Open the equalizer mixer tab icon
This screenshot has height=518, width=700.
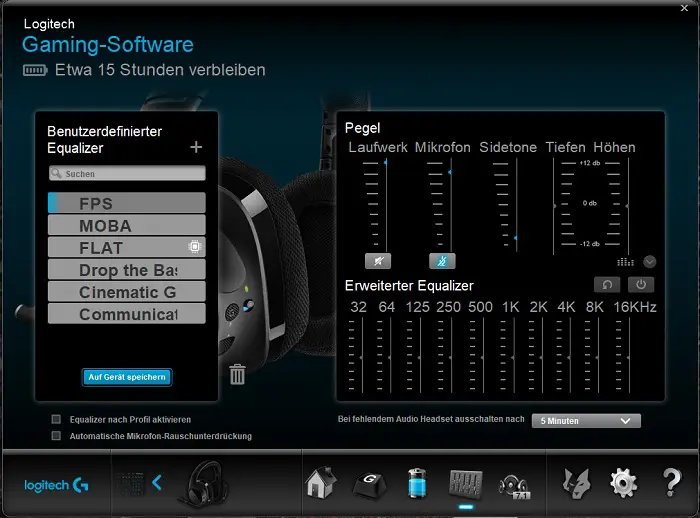(466, 484)
